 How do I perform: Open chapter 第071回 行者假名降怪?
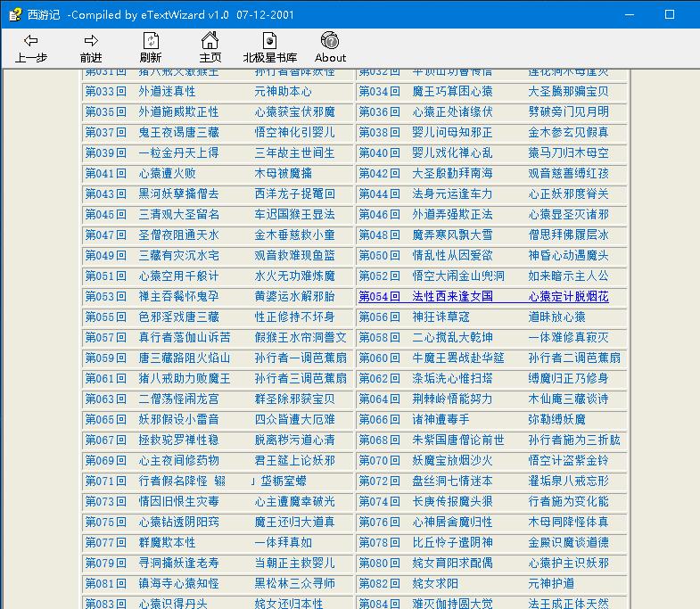[195, 481]
